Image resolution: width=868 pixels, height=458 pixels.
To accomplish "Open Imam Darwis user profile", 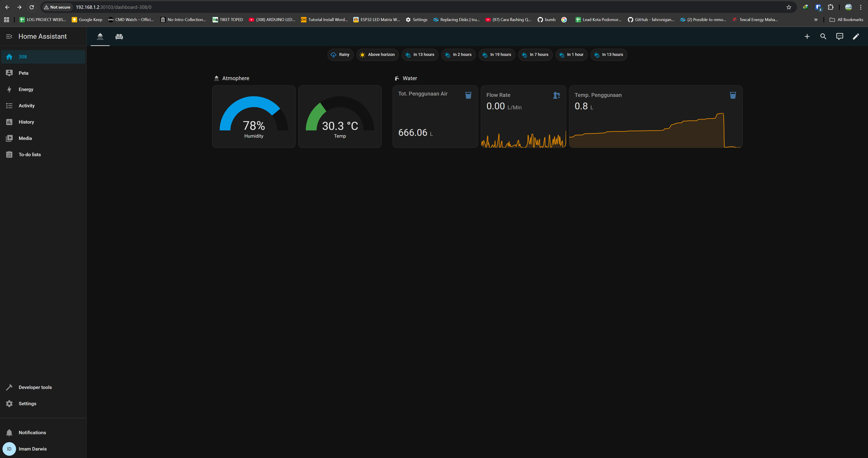I will pyautogui.click(x=32, y=449).
